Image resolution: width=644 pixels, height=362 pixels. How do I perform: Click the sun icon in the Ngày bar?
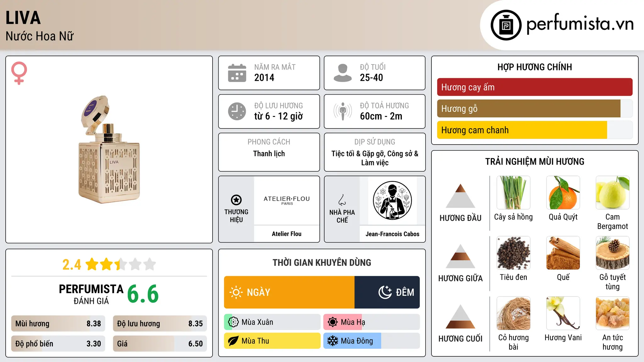(236, 292)
